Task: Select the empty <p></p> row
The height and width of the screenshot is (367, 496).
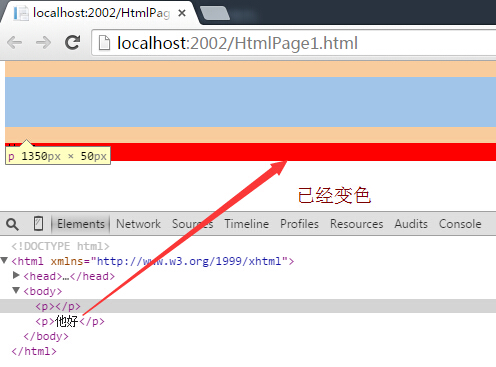Action: 248,306
